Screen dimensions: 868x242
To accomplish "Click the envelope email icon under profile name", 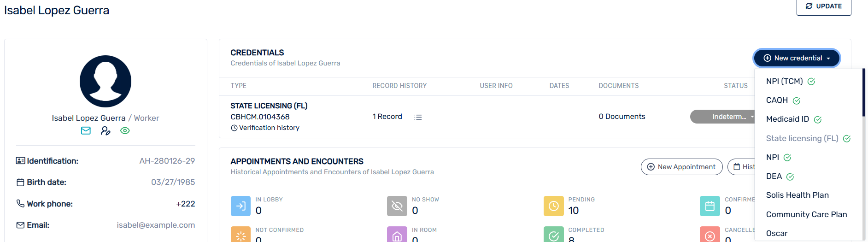I will tap(86, 131).
